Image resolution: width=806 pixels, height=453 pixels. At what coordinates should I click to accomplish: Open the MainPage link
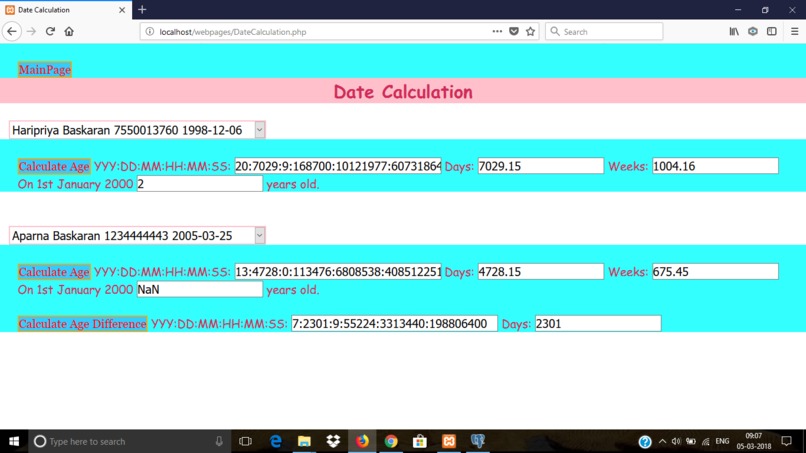[45, 69]
